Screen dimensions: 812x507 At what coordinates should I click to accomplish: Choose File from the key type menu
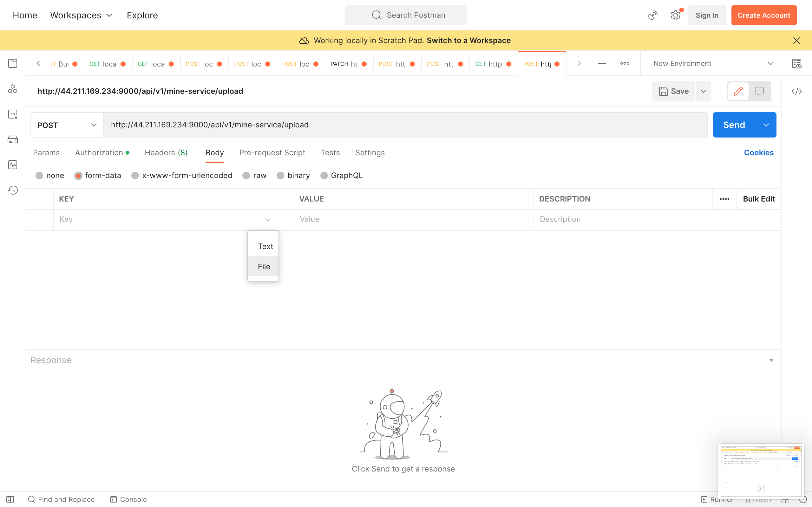[x=264, y=266]
